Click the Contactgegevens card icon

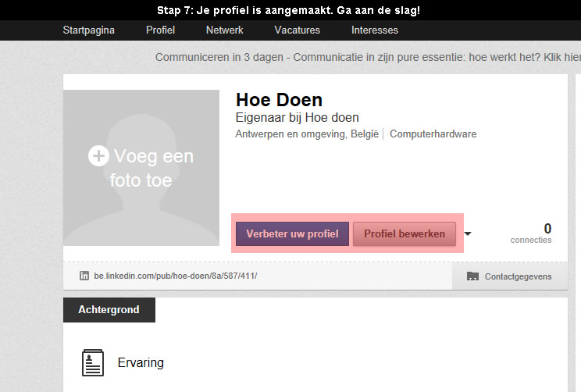tap(472, 276)
